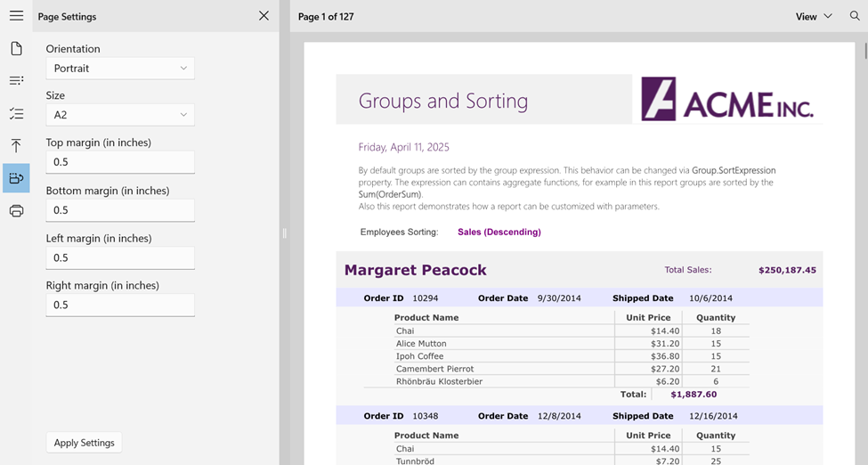Expand the Size dropdown showing A2
This screenshot has height=465, width=868.
click(x=120, y=115)
